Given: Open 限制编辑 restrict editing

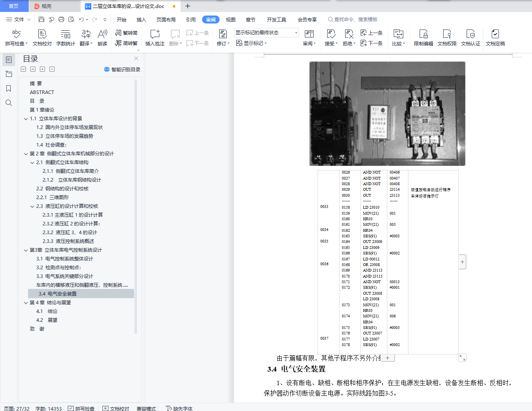Looking at the screenshot, I should pos(424,38).
